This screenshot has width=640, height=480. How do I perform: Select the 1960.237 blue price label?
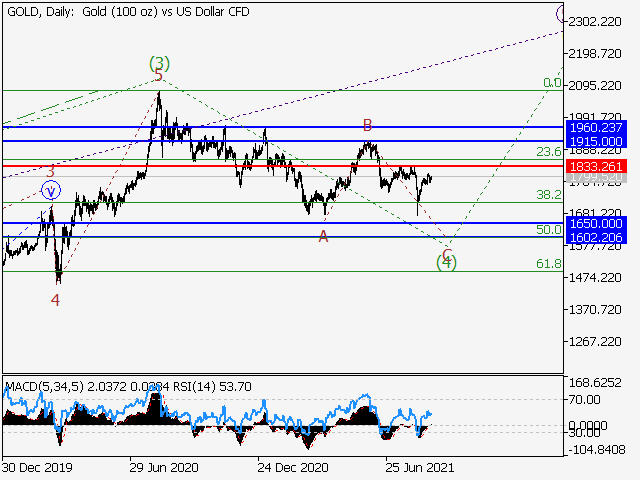click(596, 128)
